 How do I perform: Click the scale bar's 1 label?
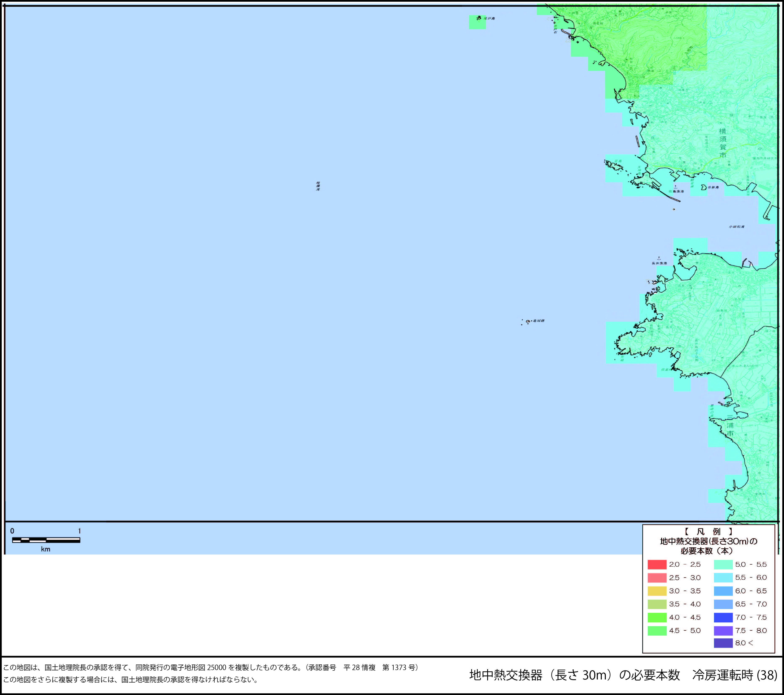(x=79, y=531)
